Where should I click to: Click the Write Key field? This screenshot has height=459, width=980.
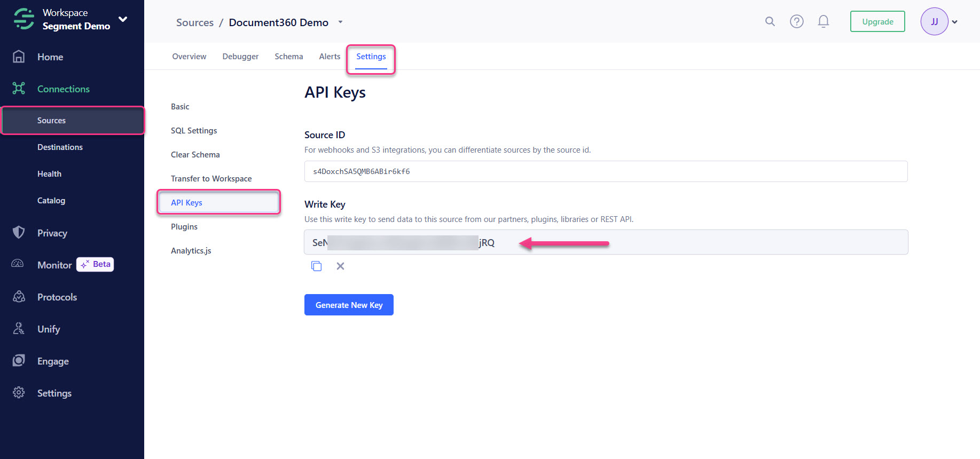click(606, 242)
